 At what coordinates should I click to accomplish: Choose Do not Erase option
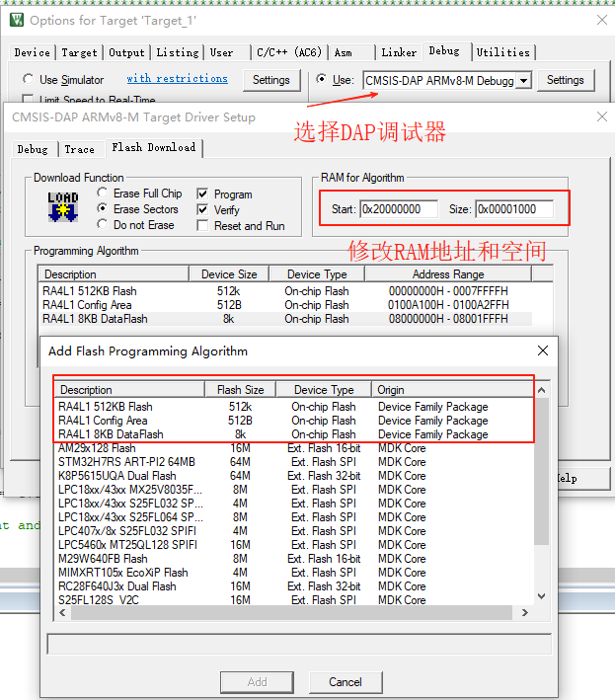click(103, 224)
